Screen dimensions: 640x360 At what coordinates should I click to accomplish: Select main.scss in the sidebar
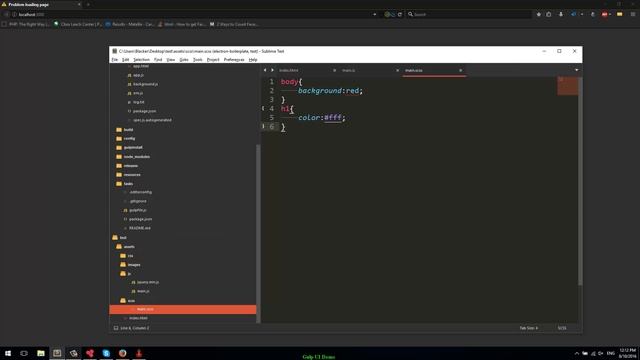tap(183, 309)
